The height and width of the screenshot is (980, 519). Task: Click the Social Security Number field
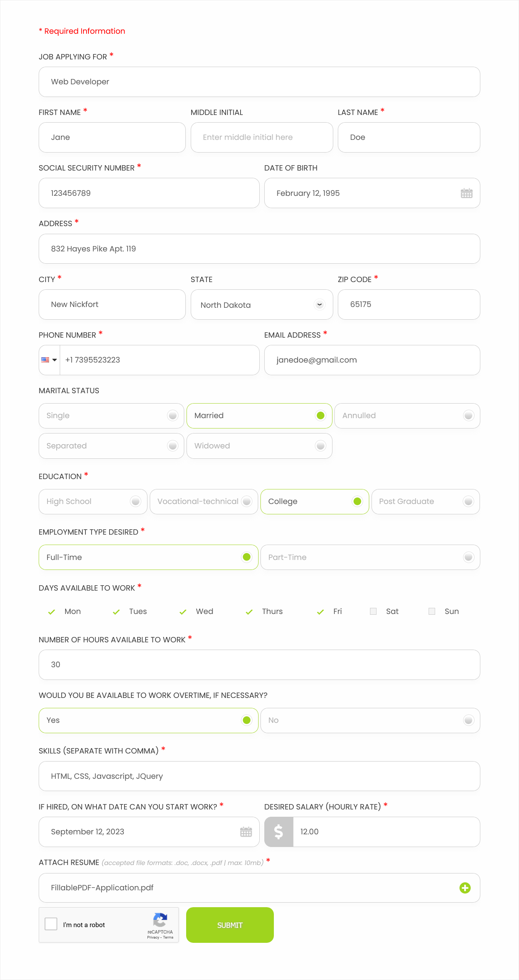(x=149, y=193)
